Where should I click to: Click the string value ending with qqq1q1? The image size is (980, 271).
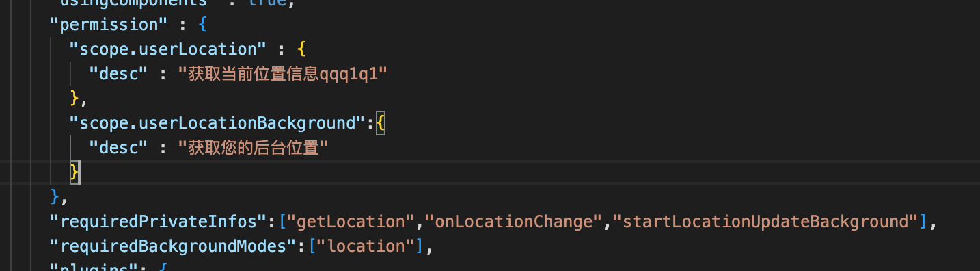(283, 74)
